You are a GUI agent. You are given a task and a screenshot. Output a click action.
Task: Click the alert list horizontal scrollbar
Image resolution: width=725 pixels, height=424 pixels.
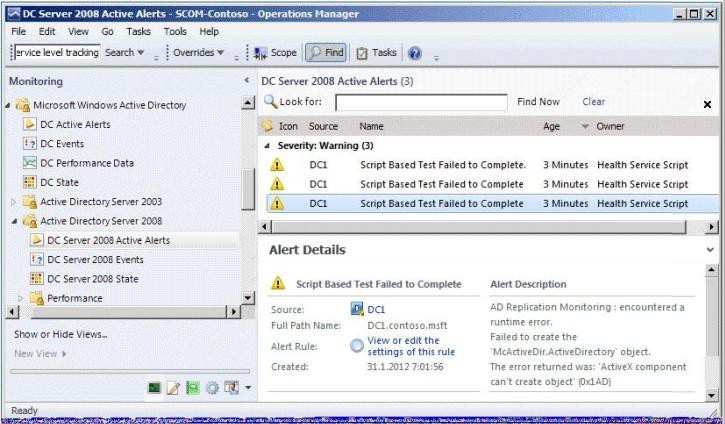pyautogui.click(x=479, y=227)
